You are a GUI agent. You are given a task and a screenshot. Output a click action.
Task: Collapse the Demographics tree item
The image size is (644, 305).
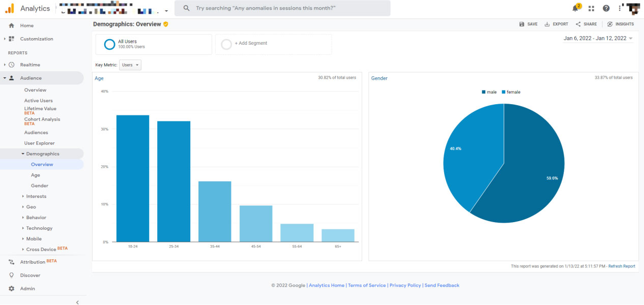point(23,154)
